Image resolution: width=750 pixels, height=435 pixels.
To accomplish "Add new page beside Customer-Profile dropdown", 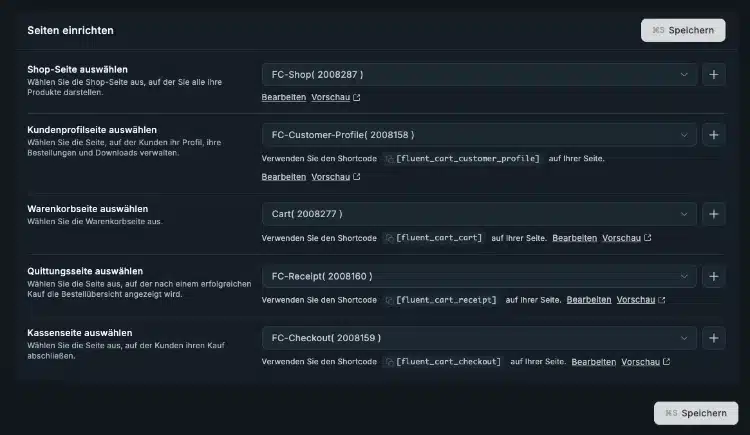I will [x=714, y=135].
